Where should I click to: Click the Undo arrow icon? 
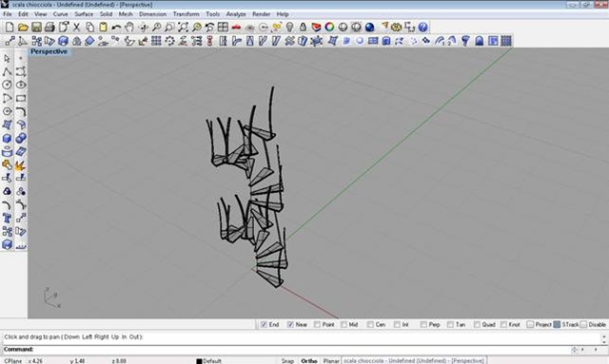click(116, 28)
